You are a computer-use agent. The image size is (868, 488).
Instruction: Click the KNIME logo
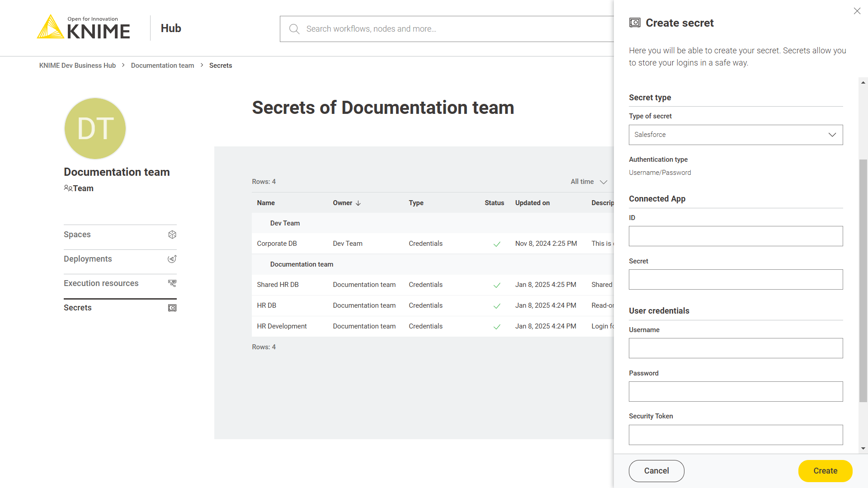click(84, 27)
